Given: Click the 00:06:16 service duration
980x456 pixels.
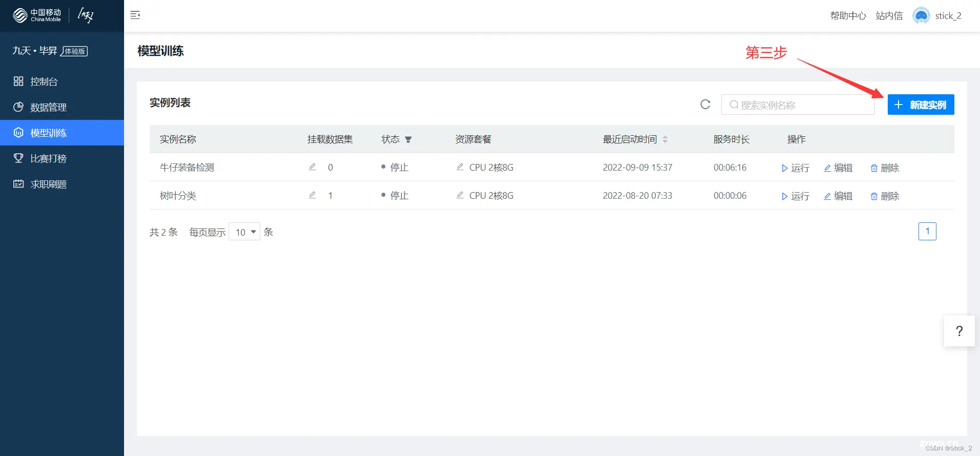Looking at the screenshot, I should tap(730, 168).
